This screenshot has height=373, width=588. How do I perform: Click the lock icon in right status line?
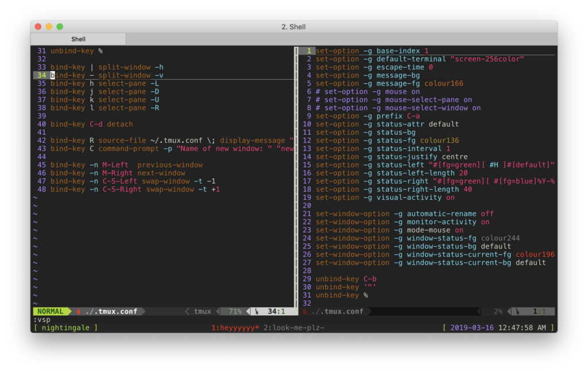click(x=304, y=312)
